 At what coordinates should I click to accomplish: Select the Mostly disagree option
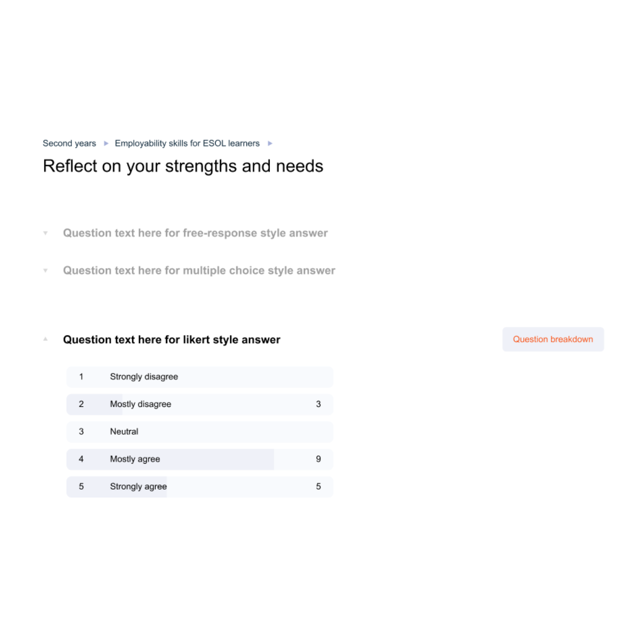coord(200,404)
